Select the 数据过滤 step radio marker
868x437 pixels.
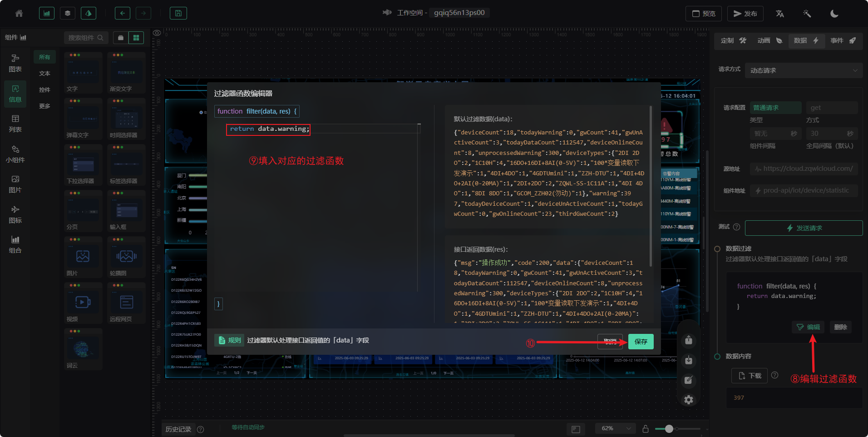[717, 249]
